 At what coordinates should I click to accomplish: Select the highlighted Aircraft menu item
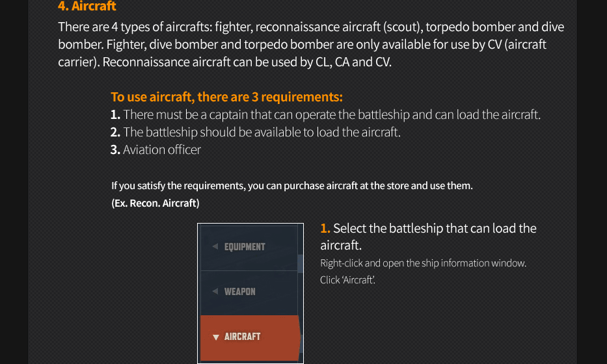point(242,337)
